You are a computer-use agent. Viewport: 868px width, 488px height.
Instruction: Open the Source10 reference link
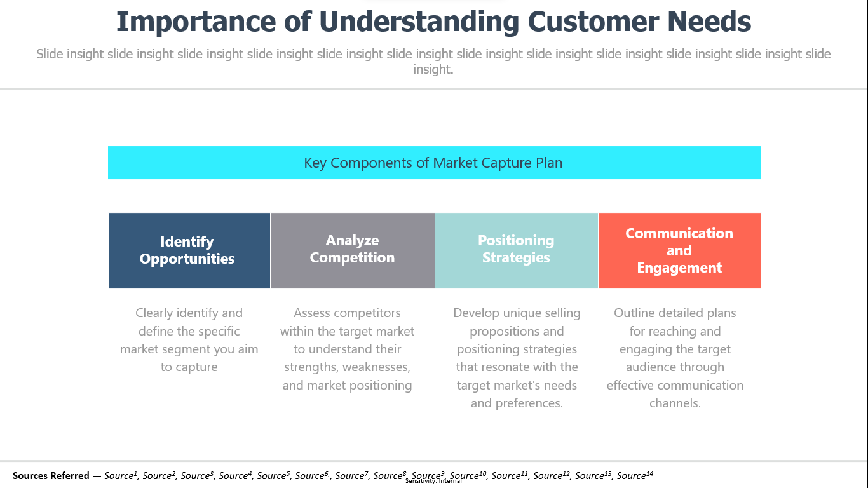(x=468, y=475)
